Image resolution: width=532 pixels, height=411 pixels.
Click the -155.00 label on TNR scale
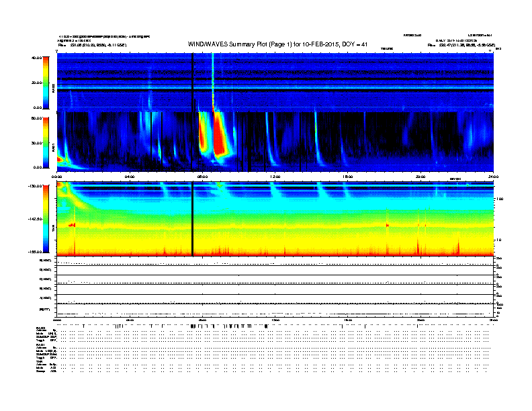[x=36, y=252]
